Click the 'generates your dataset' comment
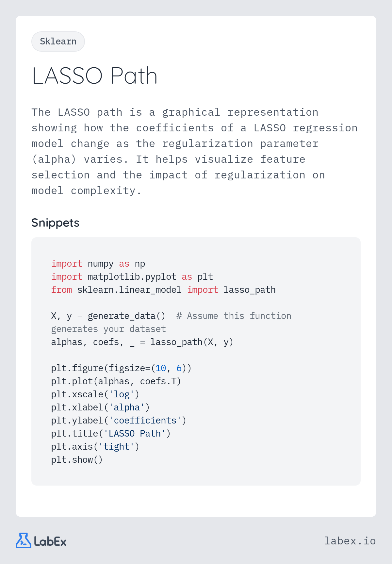This screenshot has height=564, width=392. tap(108, 329)
